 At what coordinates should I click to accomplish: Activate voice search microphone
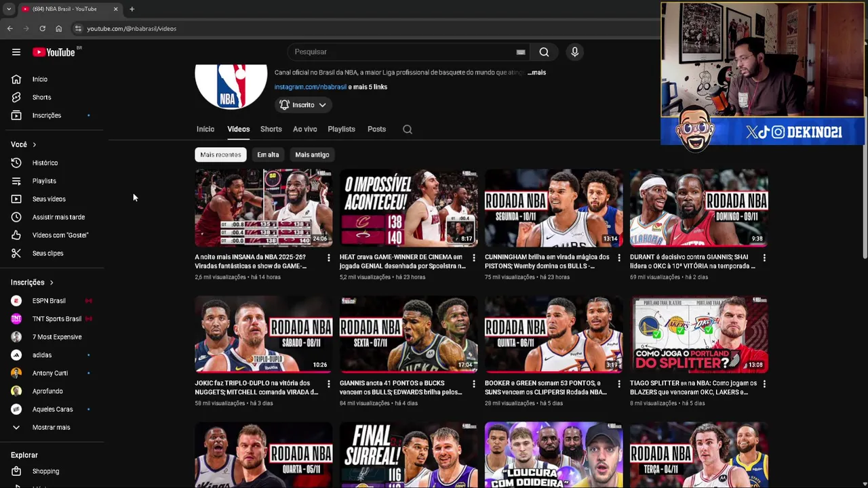tap(574, 52)
